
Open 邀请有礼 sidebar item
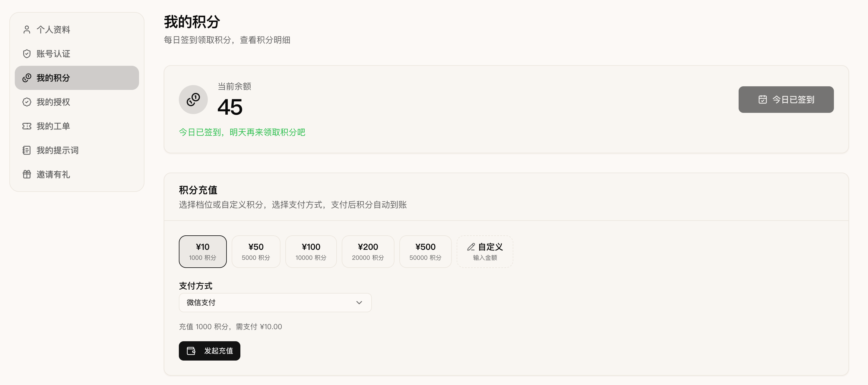click(x=77, y=174)
